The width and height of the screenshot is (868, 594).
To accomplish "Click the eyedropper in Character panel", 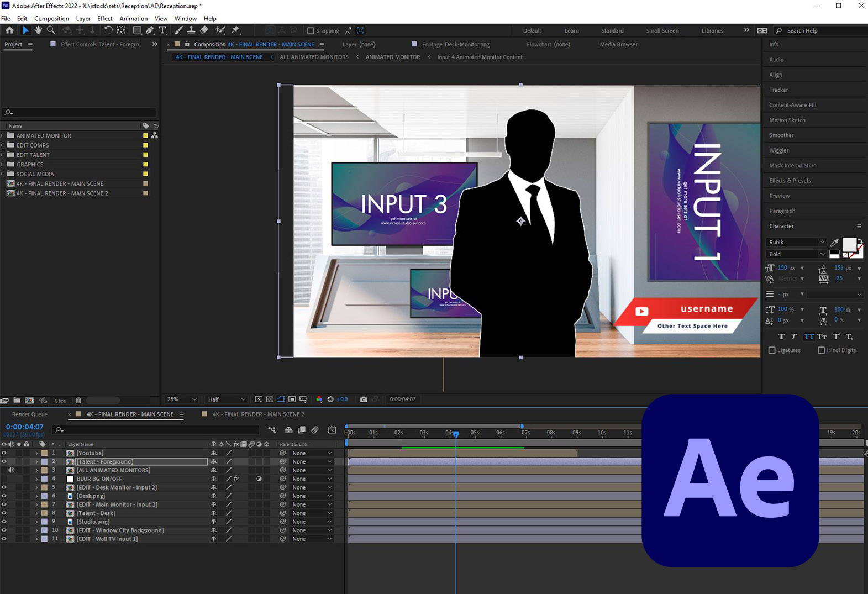I will tap(835, 243).
